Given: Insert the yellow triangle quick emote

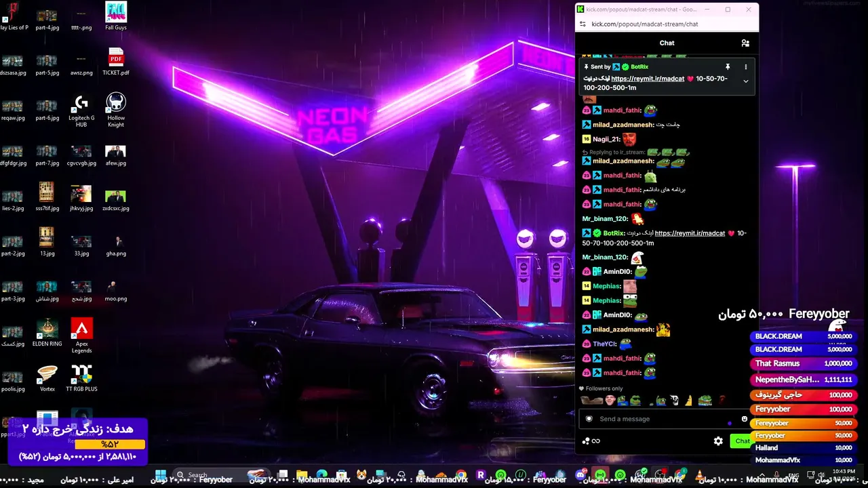Looking at the screenshot, I should click(688, 401).
